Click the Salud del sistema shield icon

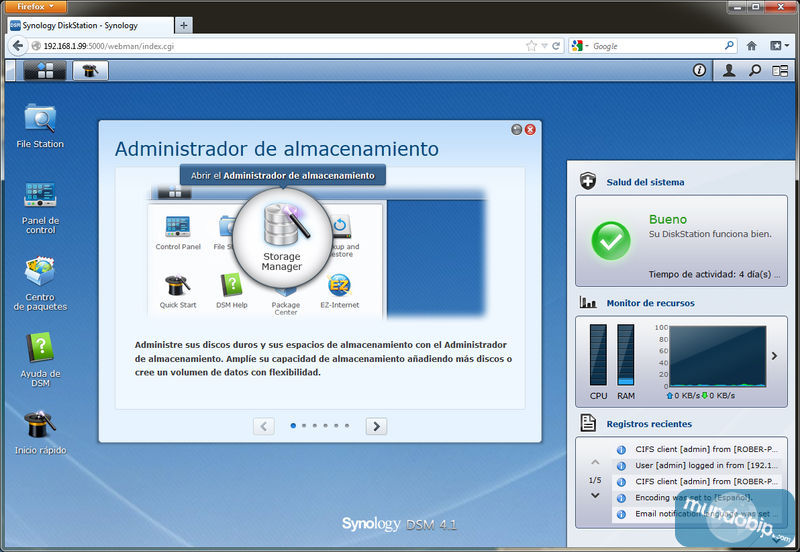point(588,181)
